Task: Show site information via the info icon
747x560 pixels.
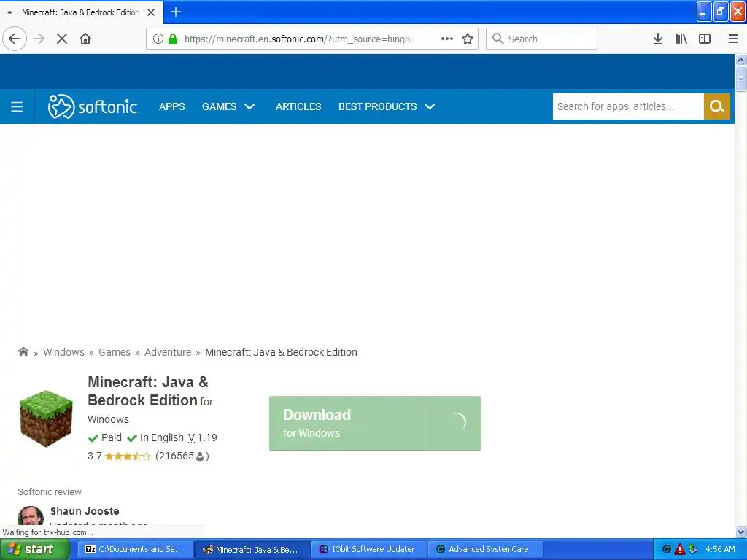Action: pyautogui.click(x=158, y=39)
